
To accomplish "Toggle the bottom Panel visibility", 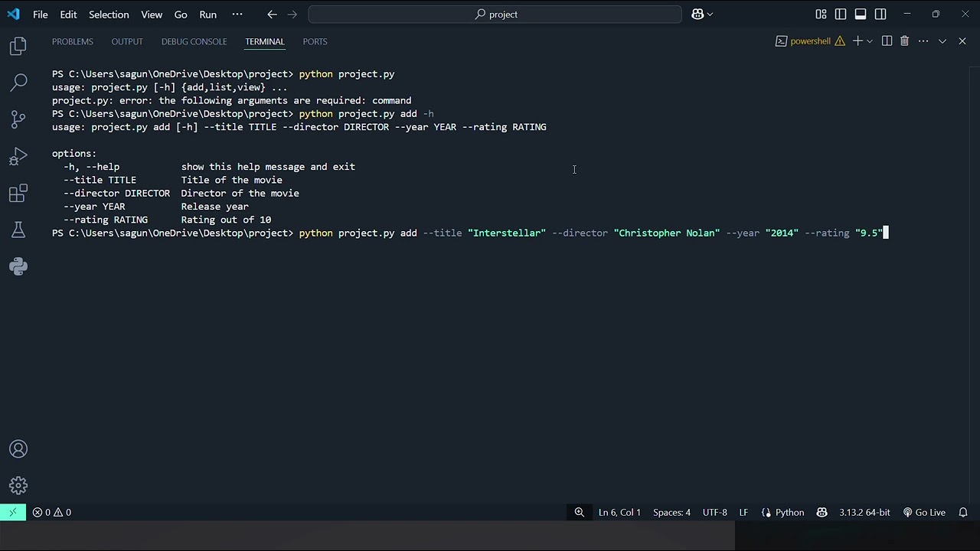I will (x=861, y=14).
